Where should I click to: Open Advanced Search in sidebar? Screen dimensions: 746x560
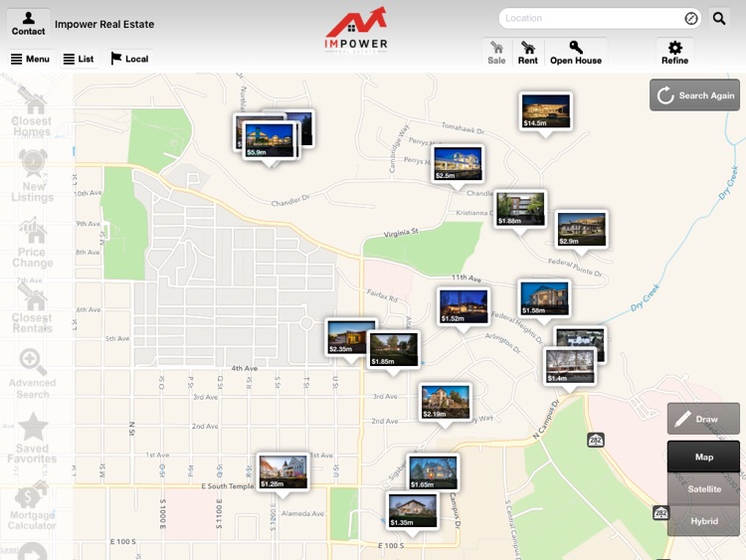pos(33,374)
